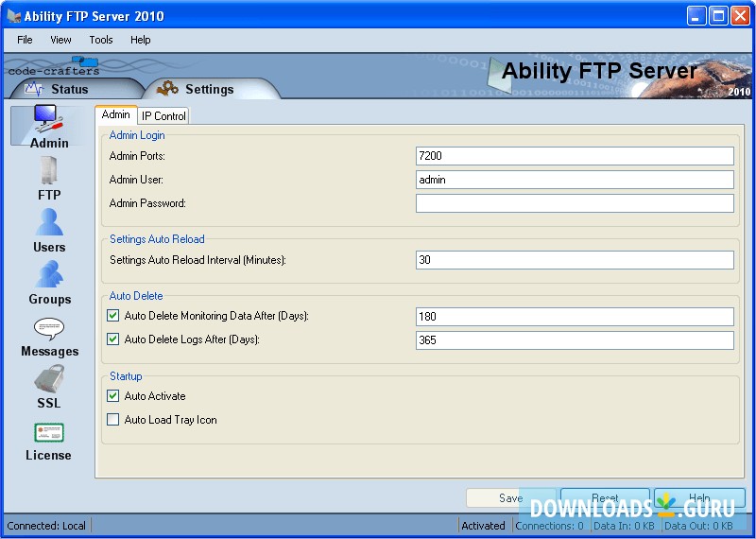The image size is (756, 539).
Task: Switch to the IP Control tab
Action: [x=163, y=116]
